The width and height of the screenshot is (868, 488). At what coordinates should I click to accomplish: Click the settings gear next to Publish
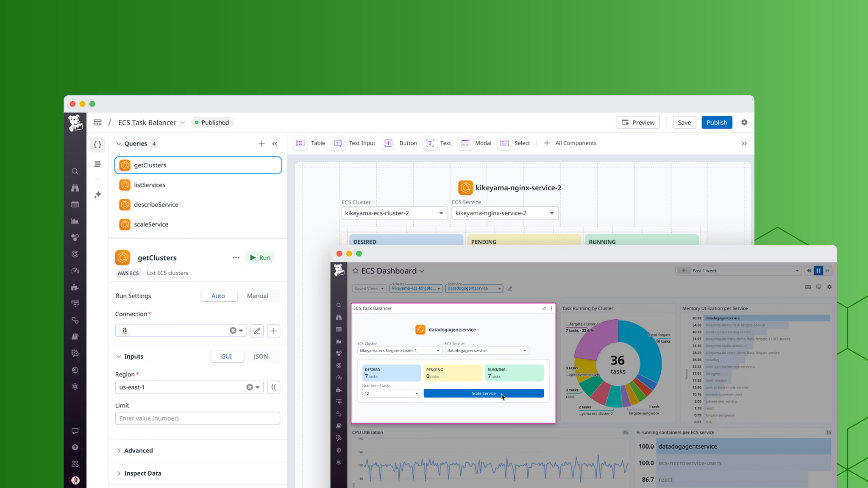(744, 123)
